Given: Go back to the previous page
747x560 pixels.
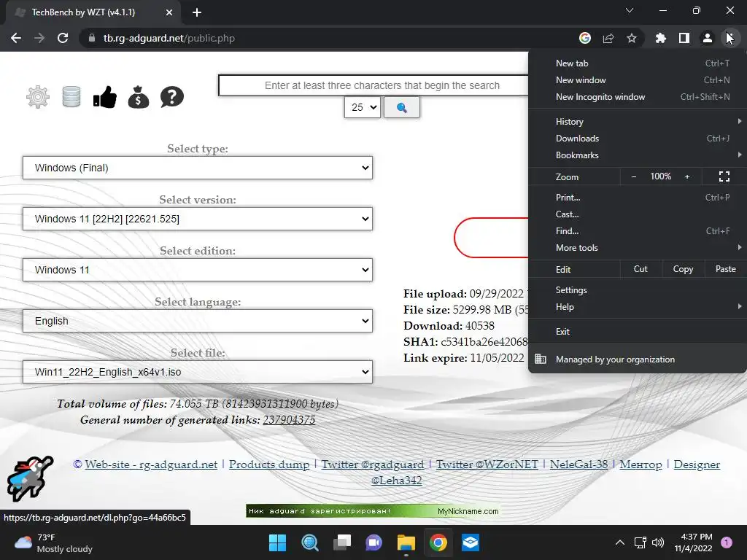Looking at the screenshot, I should 16,38.
